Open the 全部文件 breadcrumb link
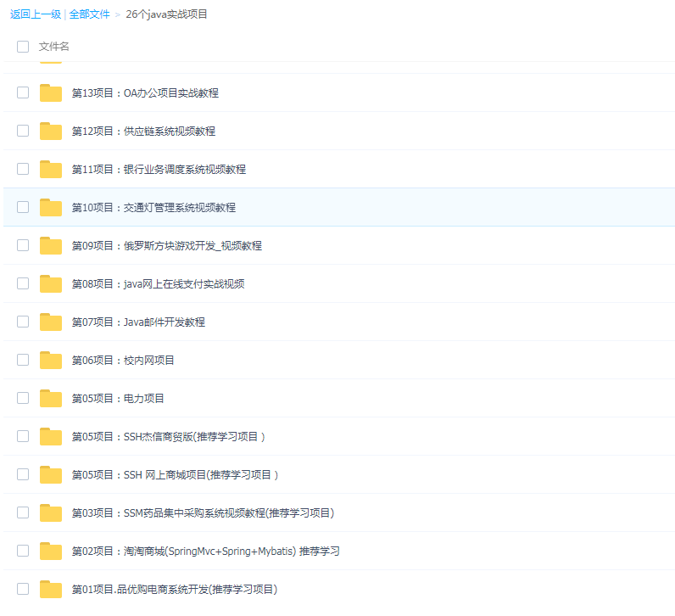The image size is (675, 616). tap(90, 14)
